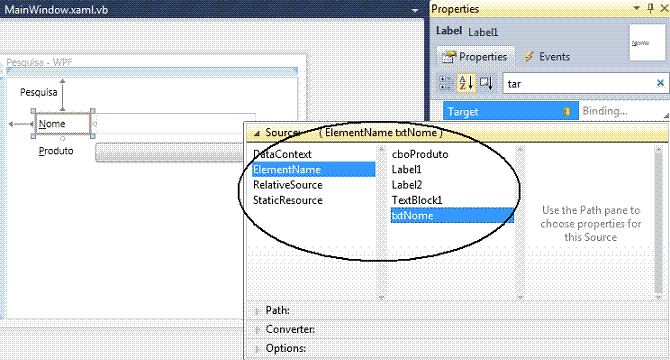This screenshot has width=670, height=360.
Task: Click the binding marker icon next to Target
Action: click(567, 111)
